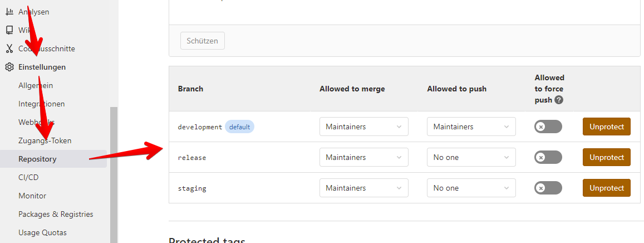Click the Allowed to merge column header
Viewport: 644px width, 243px height.
352,89
